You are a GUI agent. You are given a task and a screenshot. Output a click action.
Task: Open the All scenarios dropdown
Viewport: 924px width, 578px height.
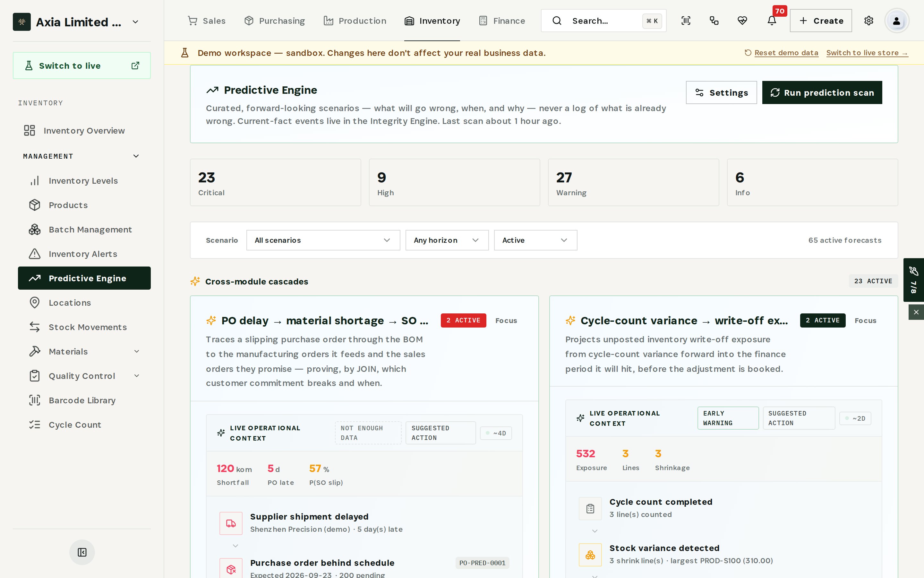pos(323,240)
